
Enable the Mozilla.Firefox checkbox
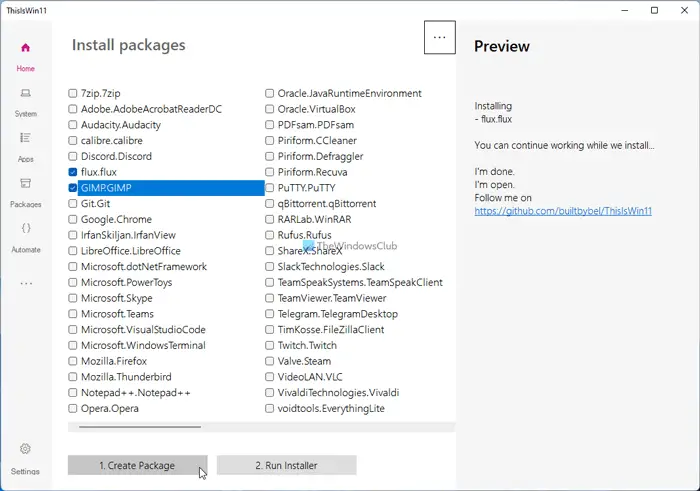click(x=73, y=361)
